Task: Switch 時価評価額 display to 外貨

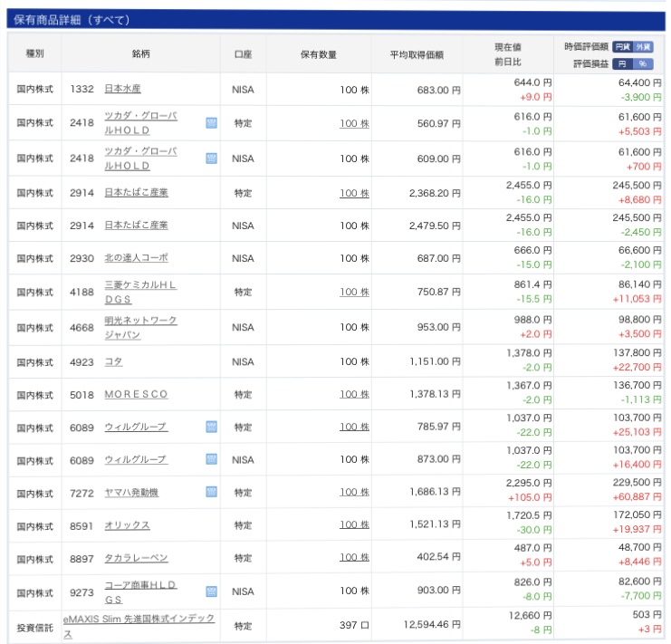Action: (643, 46)
